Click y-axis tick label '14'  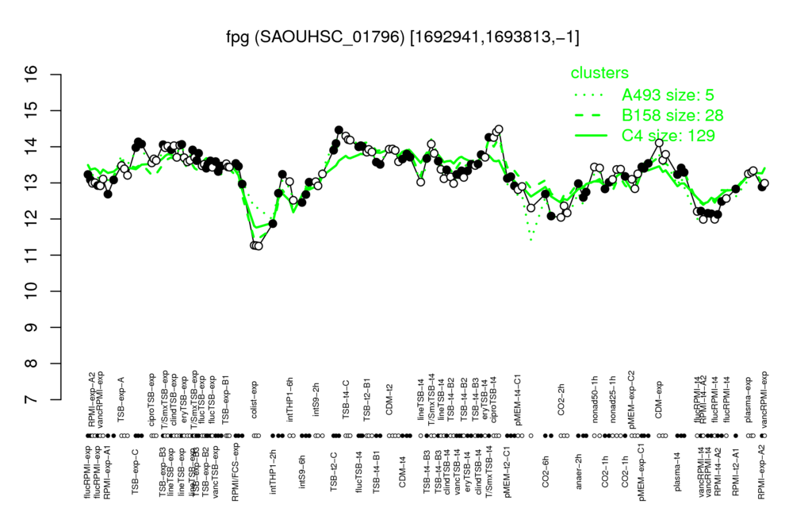(32, 147)
